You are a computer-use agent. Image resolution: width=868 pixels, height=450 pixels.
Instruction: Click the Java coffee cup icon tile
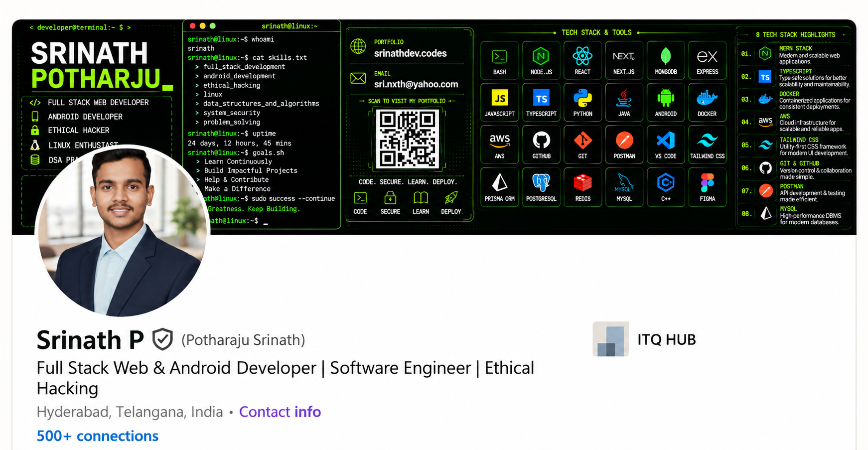[x=624, y=102]
